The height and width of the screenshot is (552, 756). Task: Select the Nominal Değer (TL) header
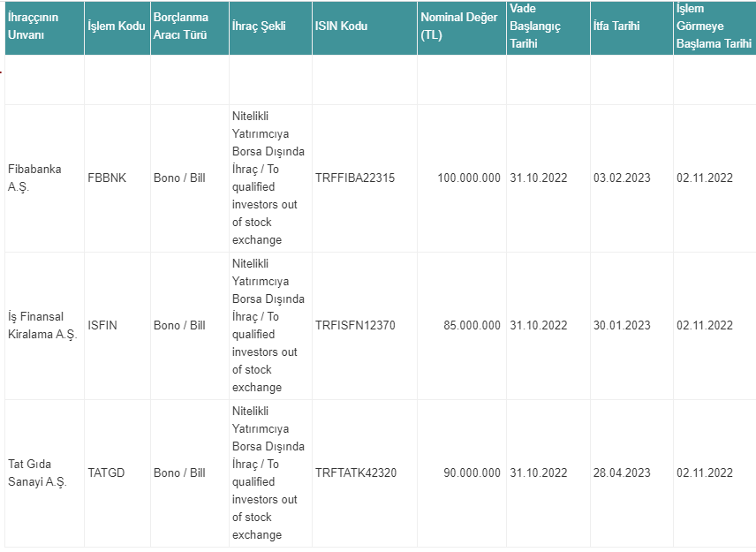click(462, 27)
